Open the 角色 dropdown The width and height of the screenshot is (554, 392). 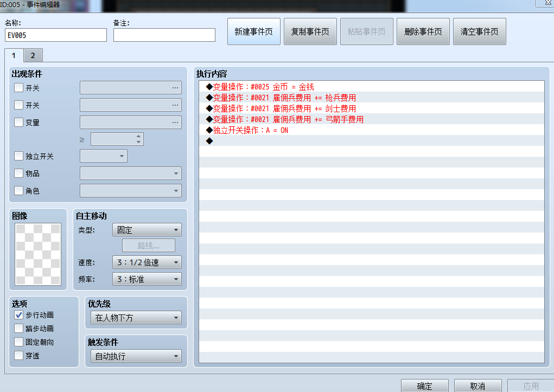click(131, 191)
